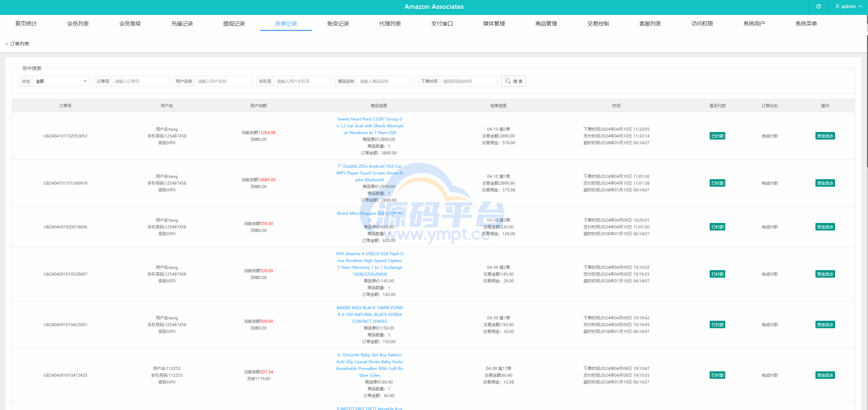Open the Khind Mini Chopper product link

point(370,217)
